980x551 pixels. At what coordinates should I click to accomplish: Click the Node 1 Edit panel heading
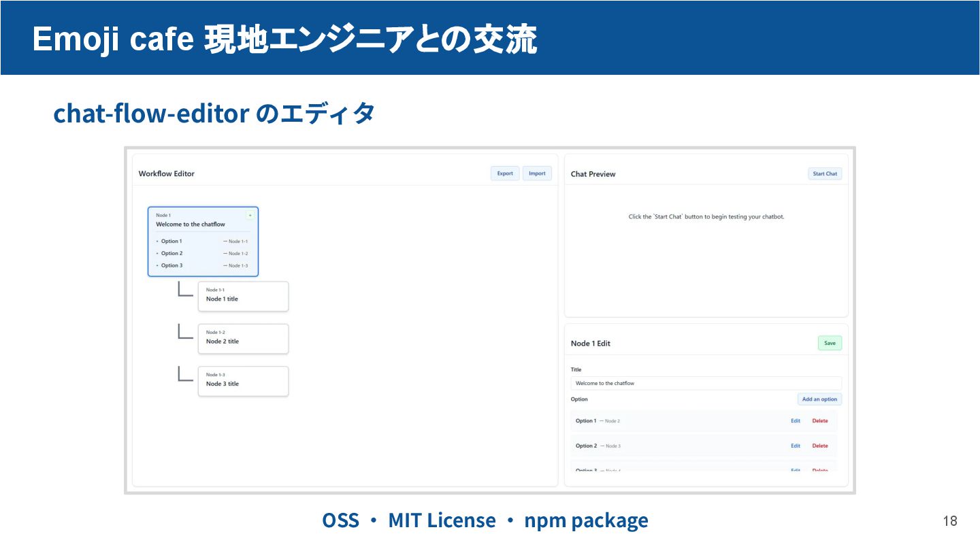click(x=591, y=344)
